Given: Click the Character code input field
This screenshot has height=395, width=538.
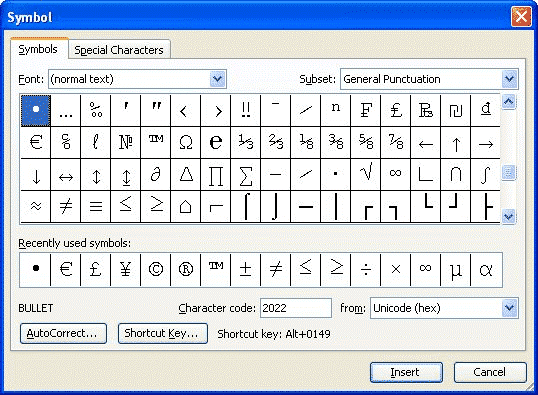Looking at the screenshot, I should coord(296,308).
